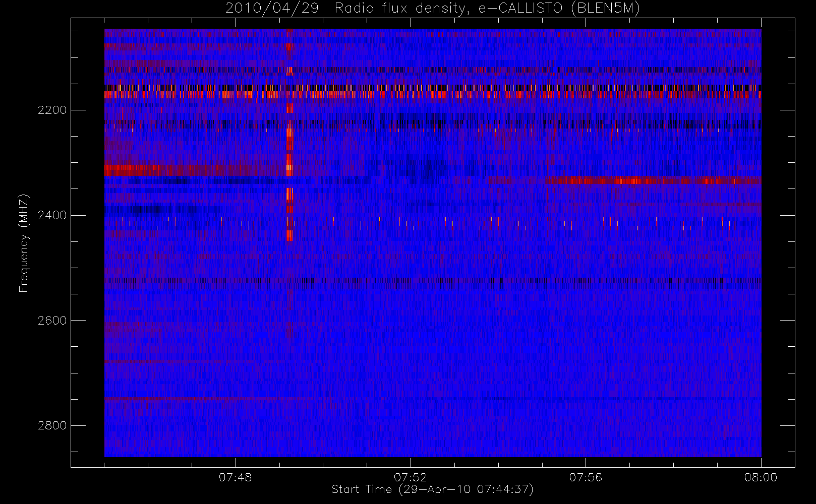Select the 'Frequency (MHZ)' y-axis label
The height and width of the screenshot is (504, 816).
point(23,243)
